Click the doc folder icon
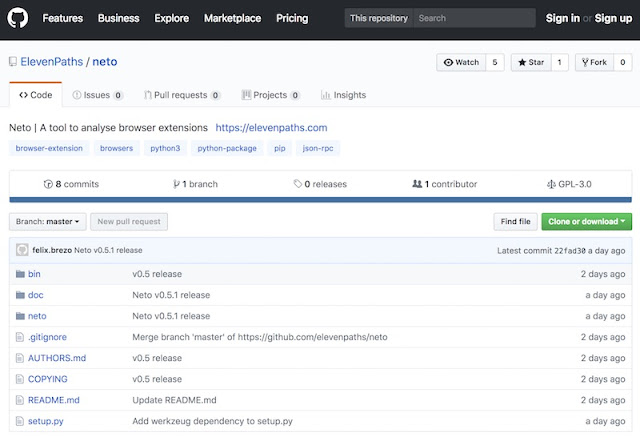The height and width of the screenshot is (437, 640). (20, 295)
